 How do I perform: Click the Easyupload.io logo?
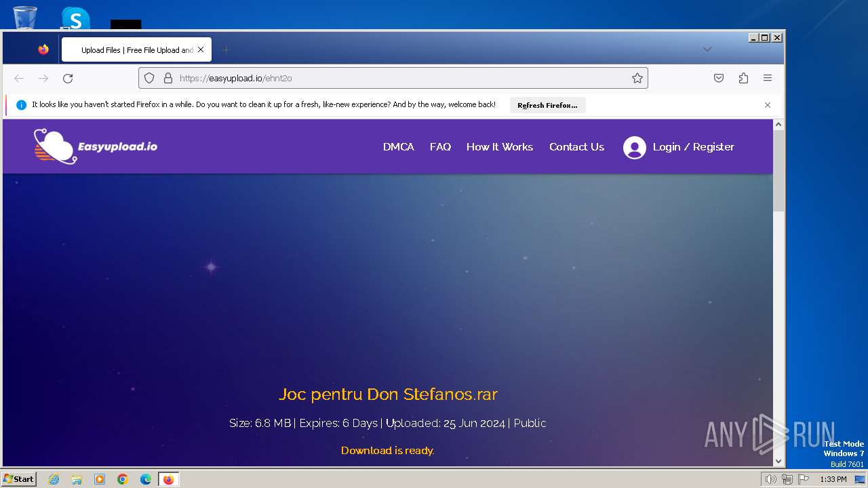coord(96,146)
